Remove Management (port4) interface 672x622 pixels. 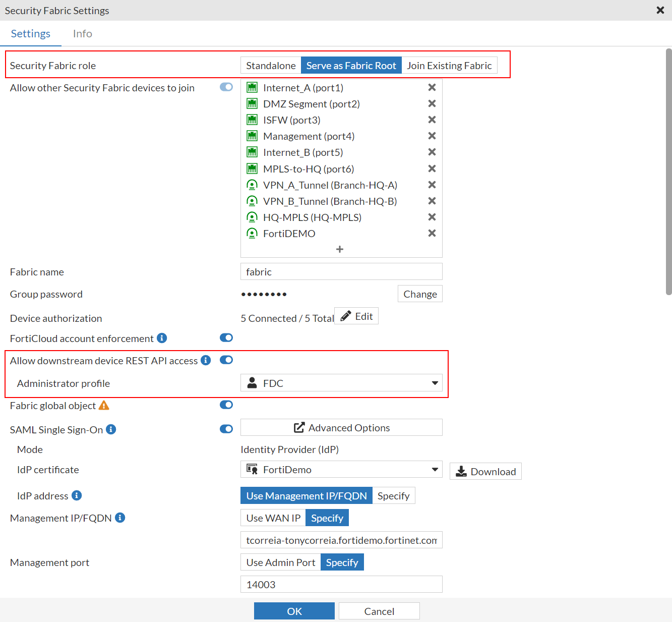(x=432, y=136)
